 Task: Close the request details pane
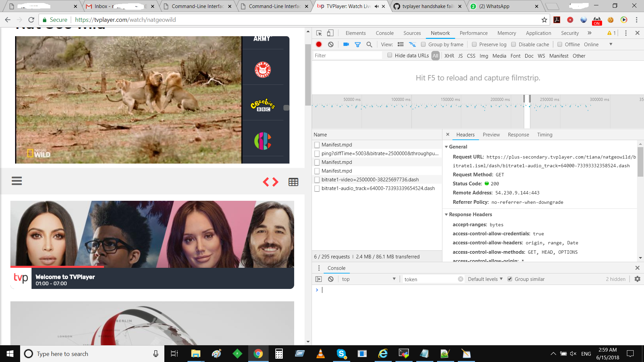(x=447, y=134)
